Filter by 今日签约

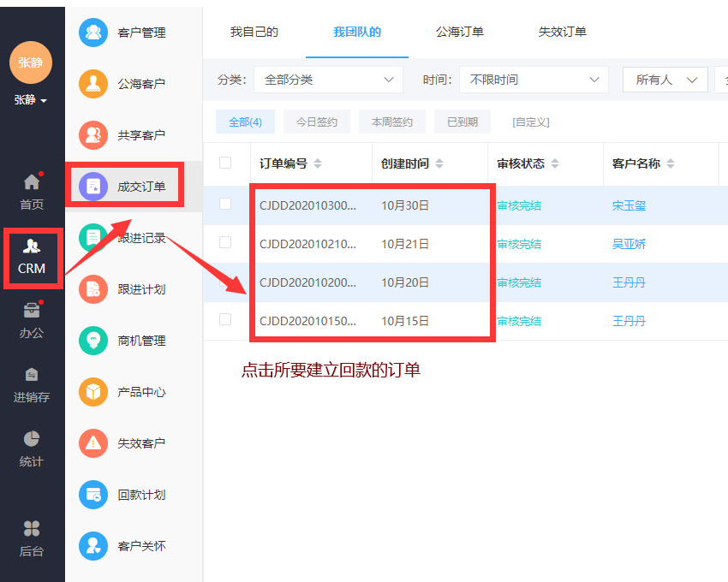(x=317, y=122)
